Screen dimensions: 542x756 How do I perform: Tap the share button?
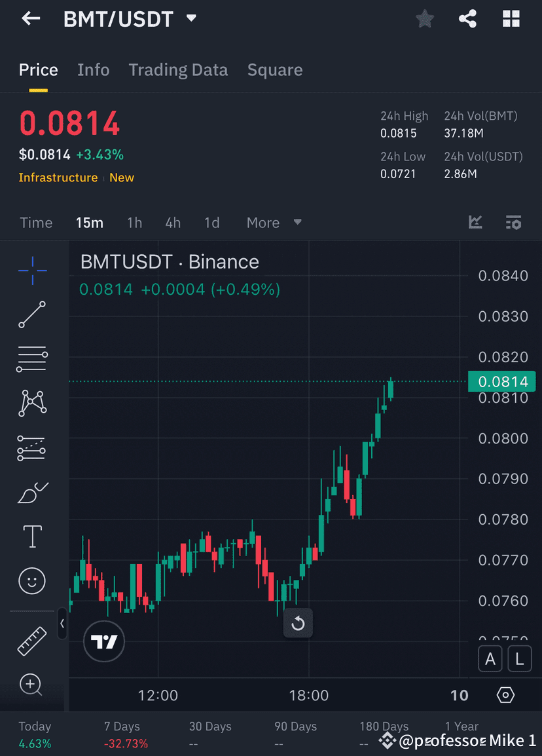click(467, 18)
